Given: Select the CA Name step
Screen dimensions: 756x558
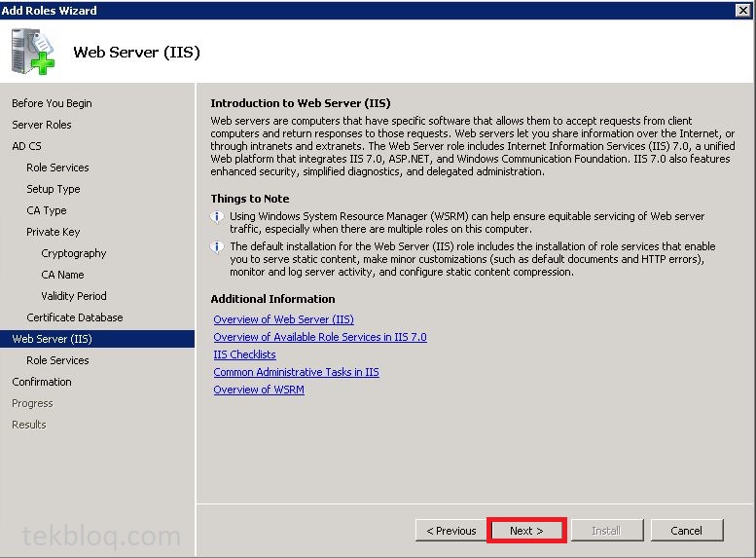Looking at the screenshot, I should coord(62,275).
